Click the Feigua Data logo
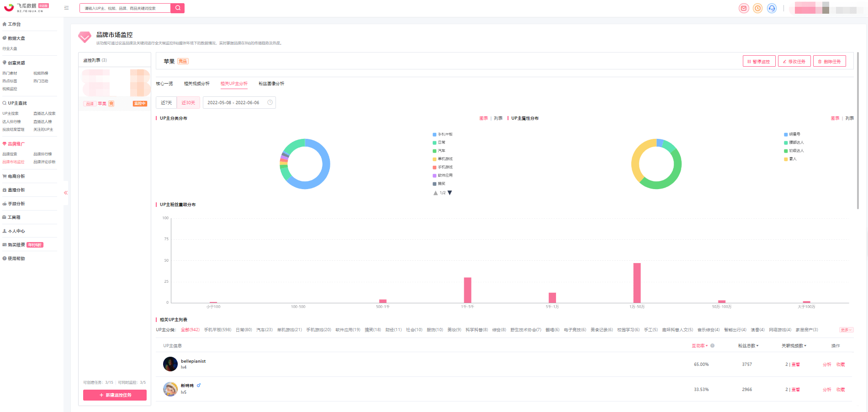 click(x=26, y=8)
